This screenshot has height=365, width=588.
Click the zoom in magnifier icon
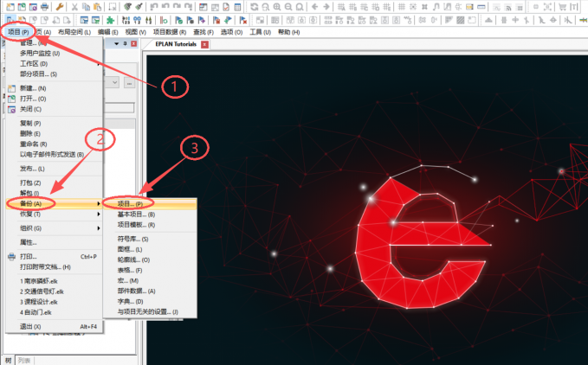[x=277, y=7]
